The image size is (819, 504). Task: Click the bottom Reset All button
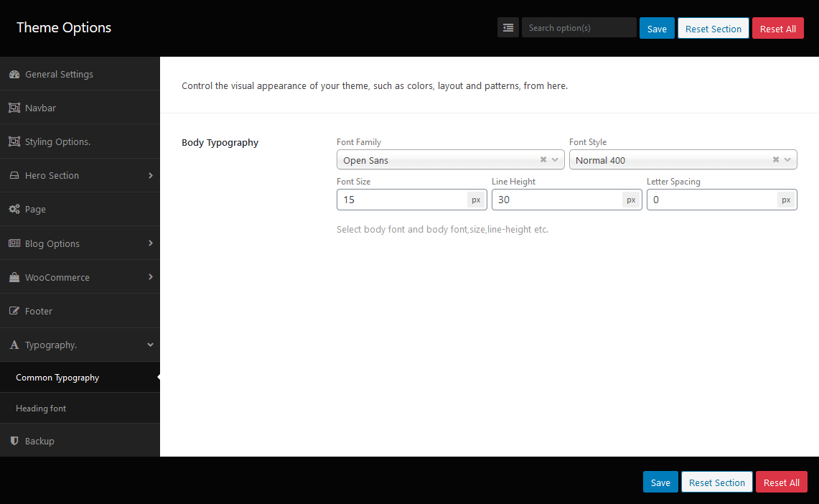tap(781, 482)
